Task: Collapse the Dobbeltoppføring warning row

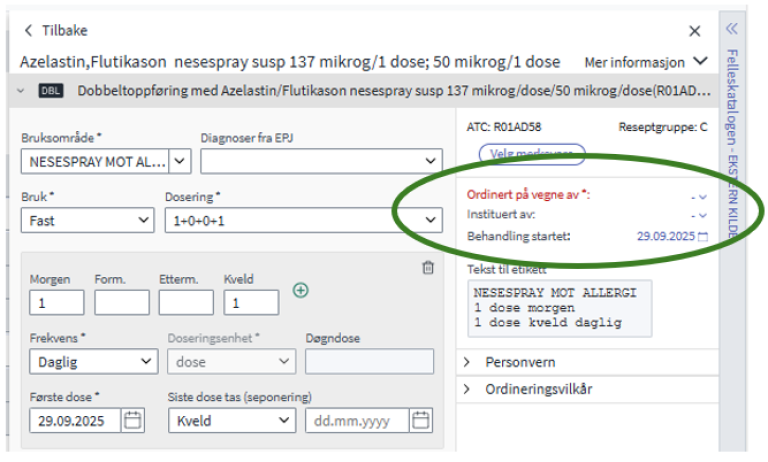Action: pyautogui.click(x=22, y=91)
